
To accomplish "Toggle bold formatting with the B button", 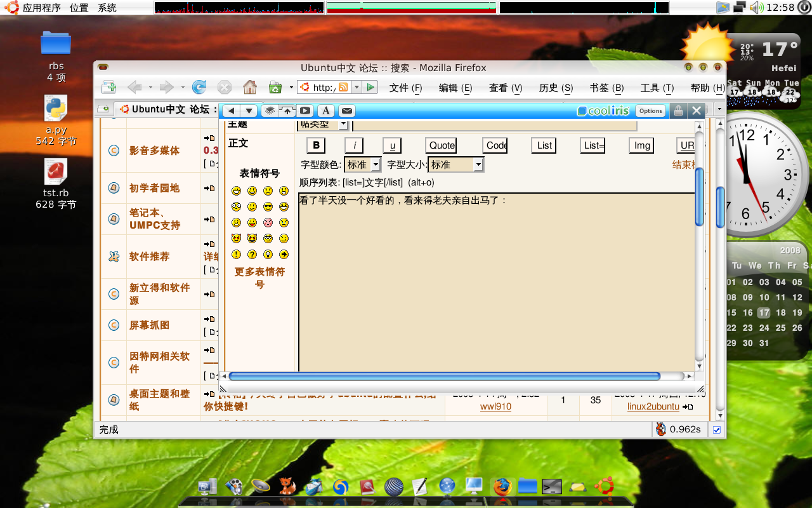I will 316,145.
